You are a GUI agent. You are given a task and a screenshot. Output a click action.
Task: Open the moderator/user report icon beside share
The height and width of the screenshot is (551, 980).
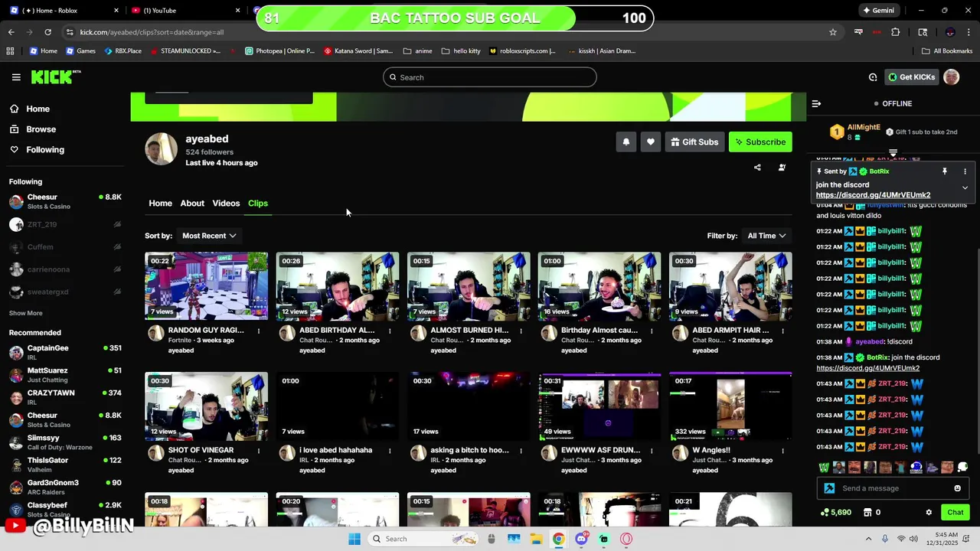pos(782,168)
